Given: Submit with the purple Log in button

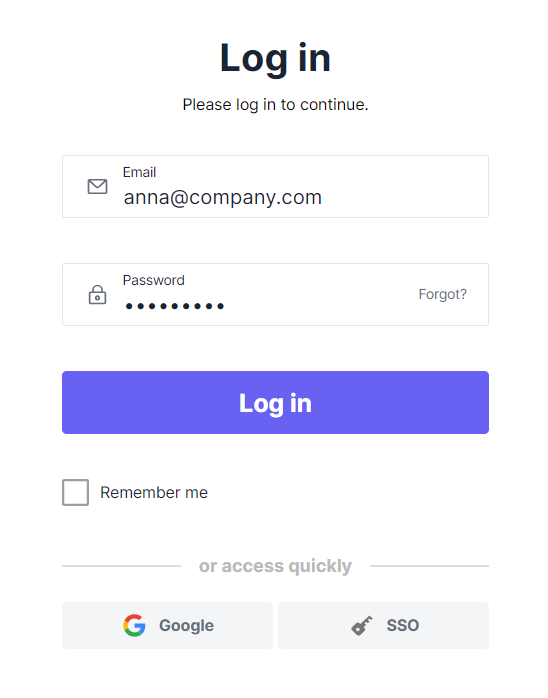Looking at the screenshot, I should [x=275, y=402].
